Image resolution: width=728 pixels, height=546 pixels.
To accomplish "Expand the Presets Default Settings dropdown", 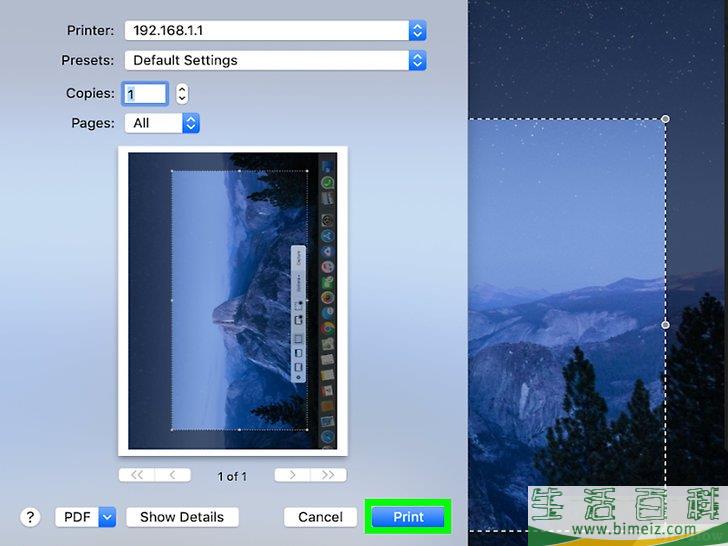I will click(x=275, y=60).
